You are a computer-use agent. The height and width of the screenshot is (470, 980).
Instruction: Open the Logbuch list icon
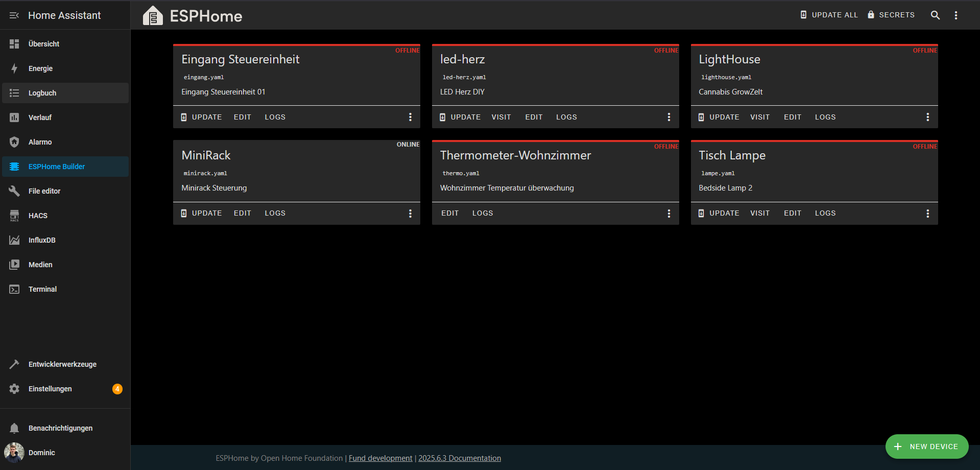(14, 93)
